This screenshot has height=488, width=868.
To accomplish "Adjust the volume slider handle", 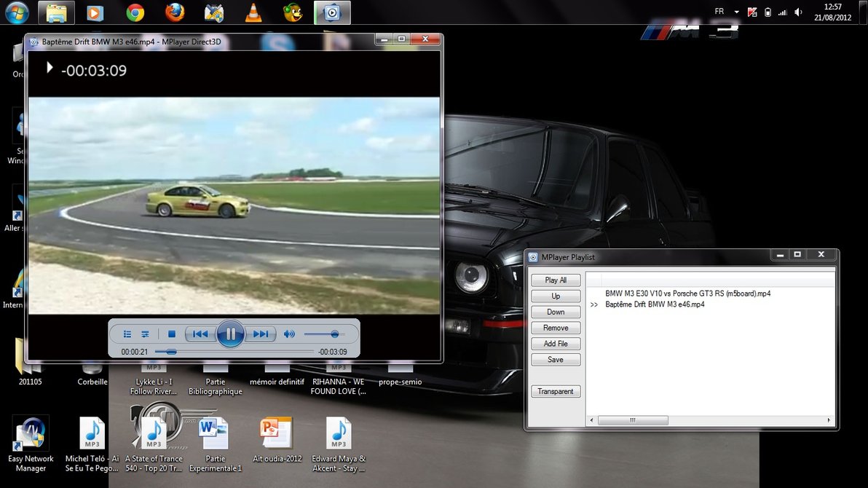I will click(x=334, y=334).
